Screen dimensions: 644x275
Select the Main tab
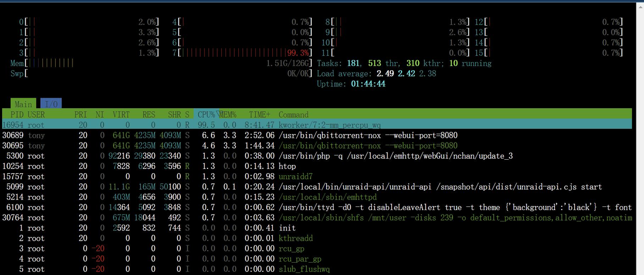tap(23, 104)
